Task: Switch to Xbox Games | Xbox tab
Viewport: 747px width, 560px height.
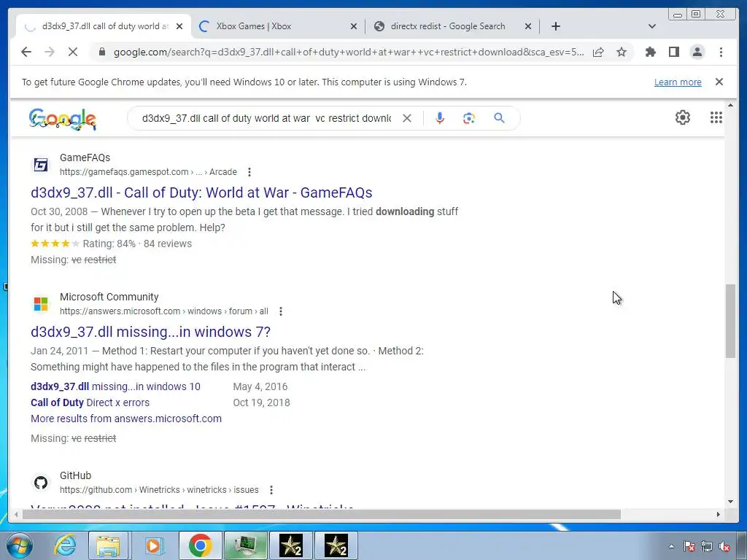Action: pos(278,26)
